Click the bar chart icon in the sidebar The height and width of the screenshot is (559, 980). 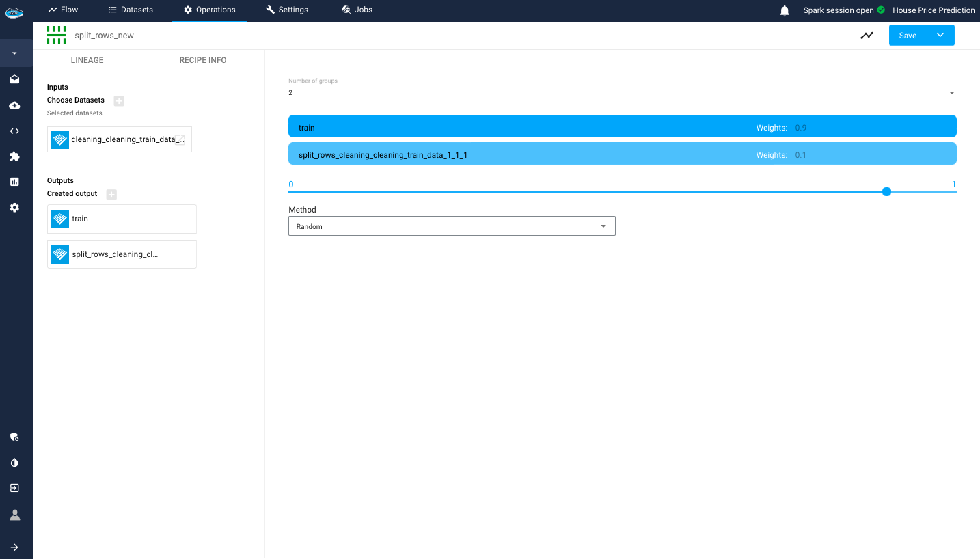click(x=14, y=181)
